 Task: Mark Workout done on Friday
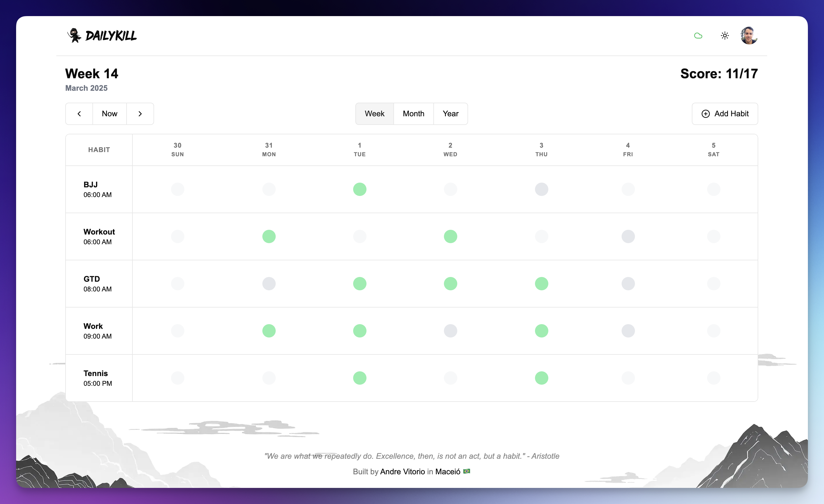click(628, 237)
